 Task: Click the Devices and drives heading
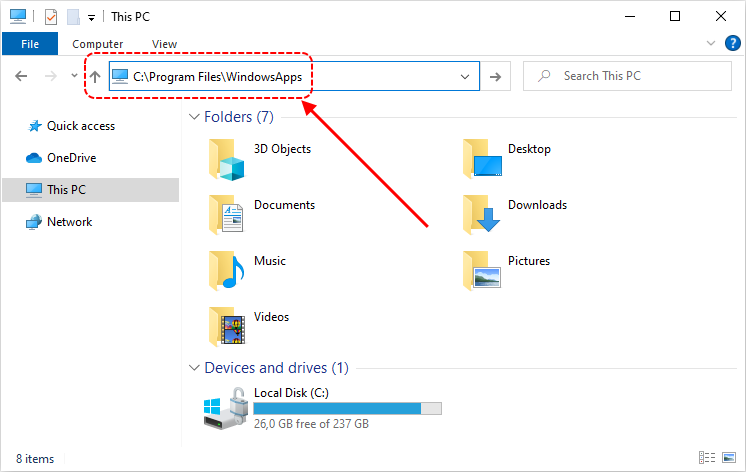point(276,368)
